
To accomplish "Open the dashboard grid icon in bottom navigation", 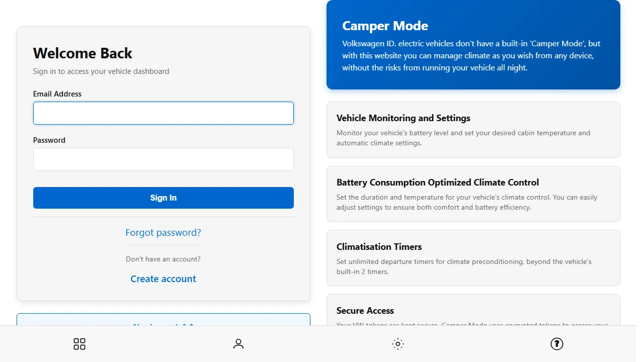I will pos(79,344).
